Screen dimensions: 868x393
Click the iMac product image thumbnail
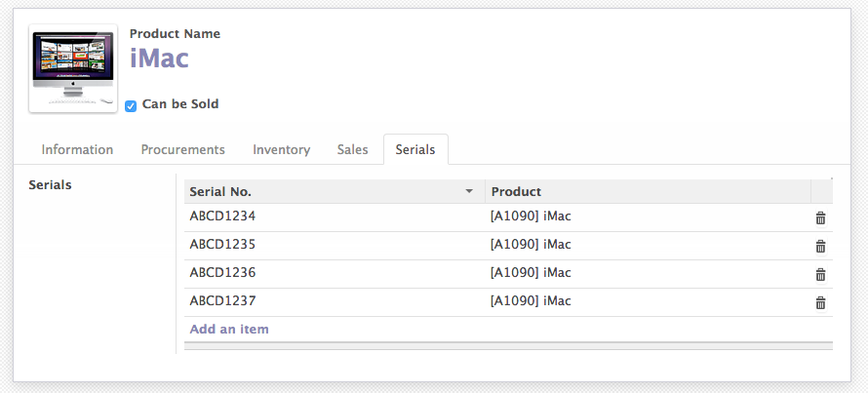pos(73,68)
